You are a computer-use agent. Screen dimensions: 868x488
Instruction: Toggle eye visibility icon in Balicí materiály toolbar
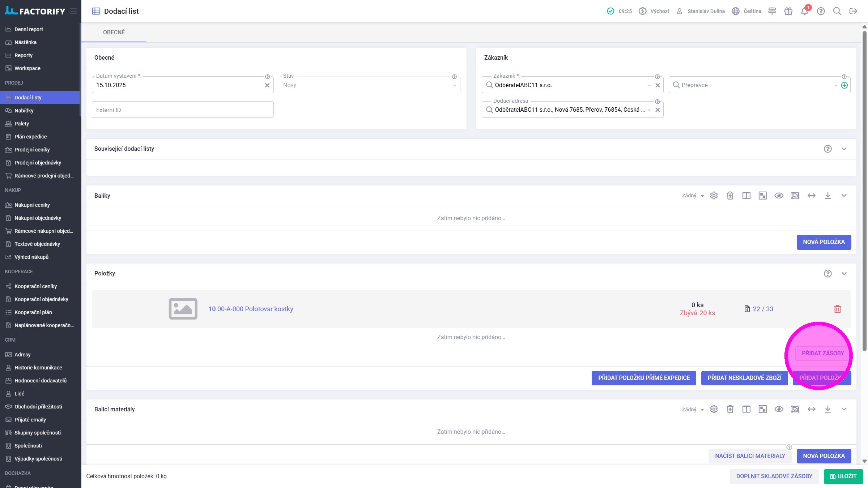pos(779,409)
